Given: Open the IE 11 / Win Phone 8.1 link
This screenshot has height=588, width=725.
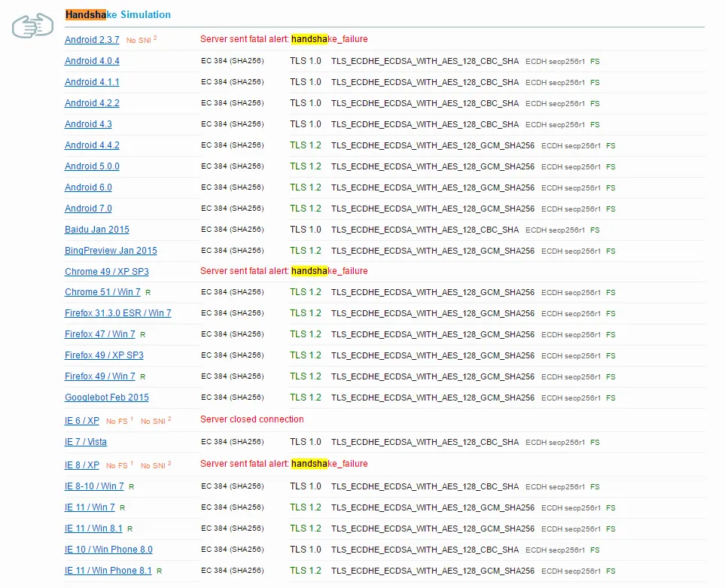Looking at the screenshot, I should point(108,571).
